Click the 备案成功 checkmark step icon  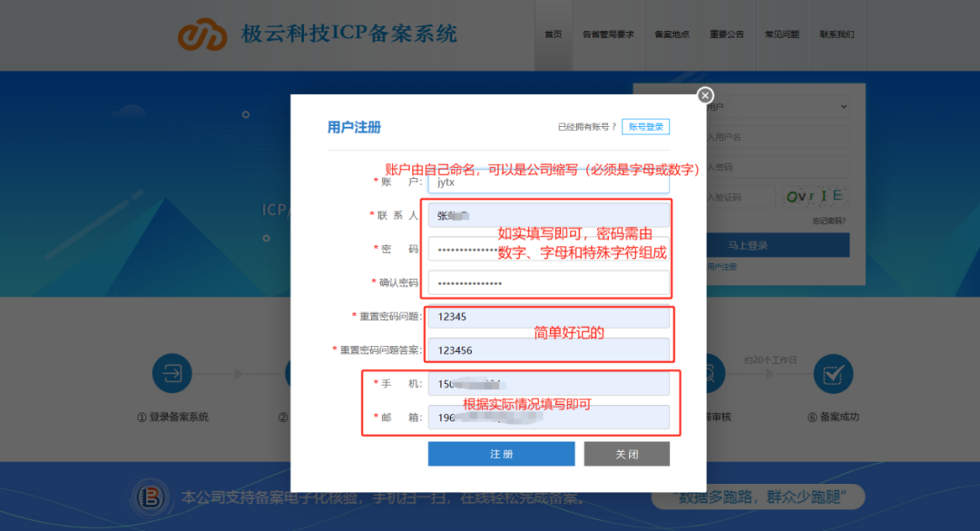point(832,373)
